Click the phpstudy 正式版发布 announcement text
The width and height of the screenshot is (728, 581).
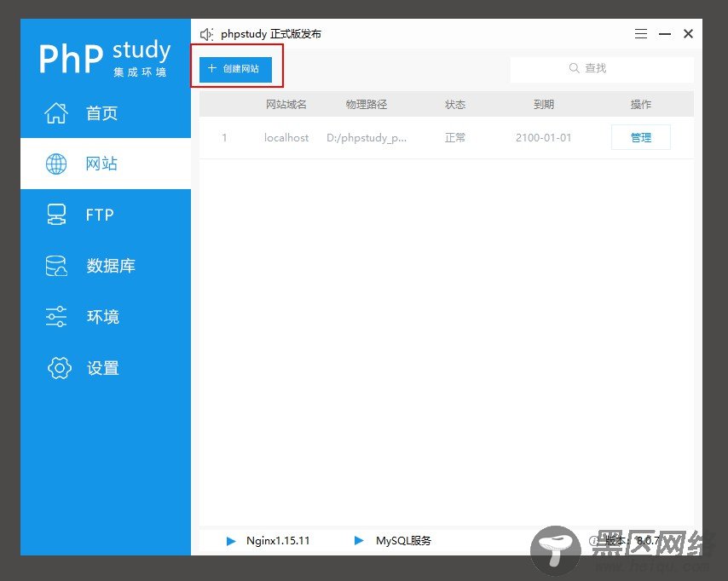pyautogui.click(x=271, y=34)
